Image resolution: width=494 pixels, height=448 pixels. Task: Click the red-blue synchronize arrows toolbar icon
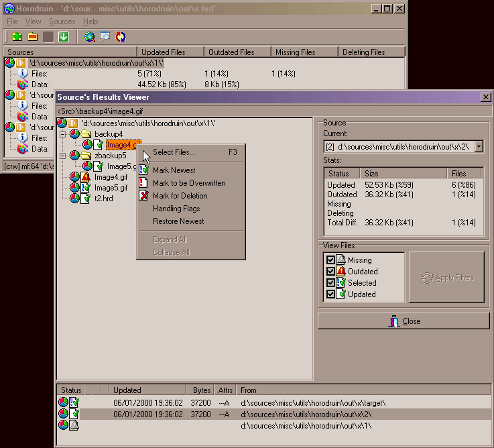pos(121,37)
